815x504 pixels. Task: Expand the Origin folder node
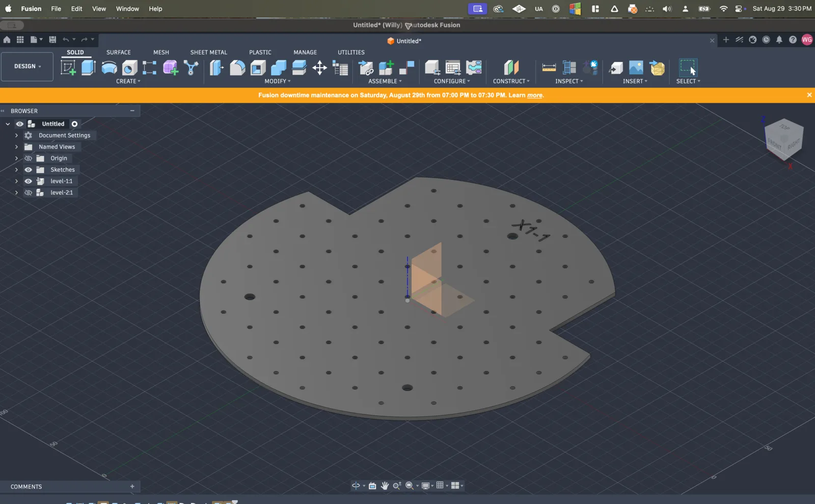pyautogui.click(x=16, y=158)
